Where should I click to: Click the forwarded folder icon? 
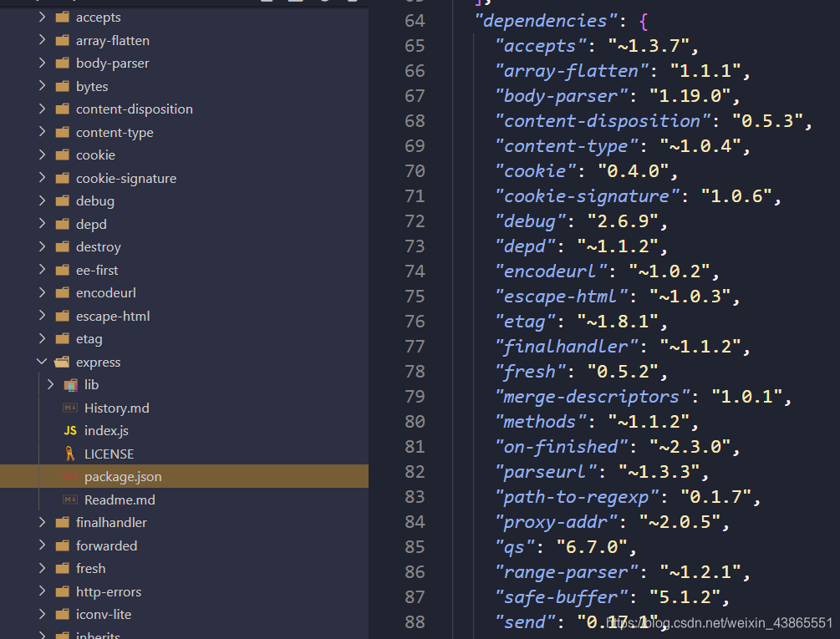tap(63, 545)
